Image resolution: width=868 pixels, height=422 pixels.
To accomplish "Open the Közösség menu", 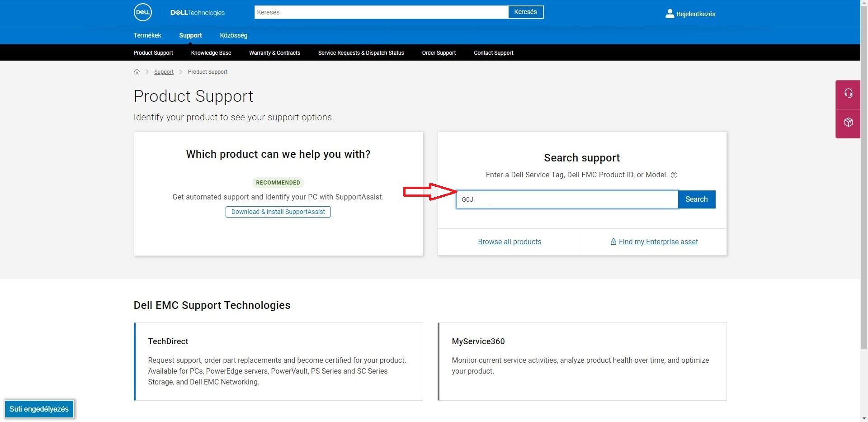I will tap(234, 35).
